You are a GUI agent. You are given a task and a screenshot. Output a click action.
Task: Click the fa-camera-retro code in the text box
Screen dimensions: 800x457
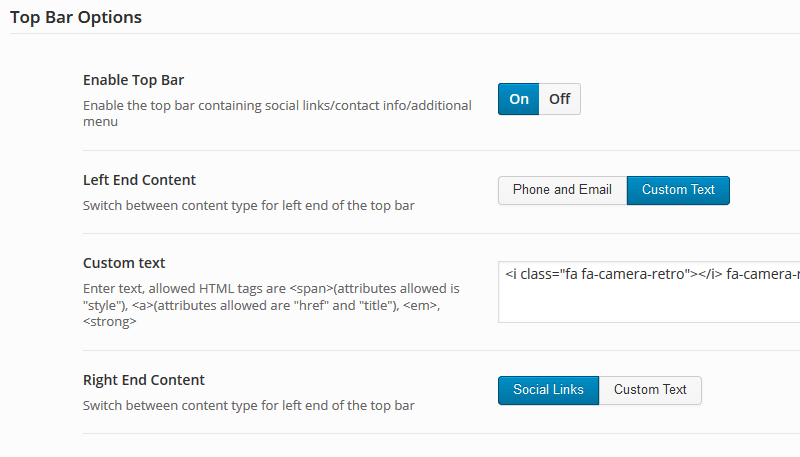(653, 274)
